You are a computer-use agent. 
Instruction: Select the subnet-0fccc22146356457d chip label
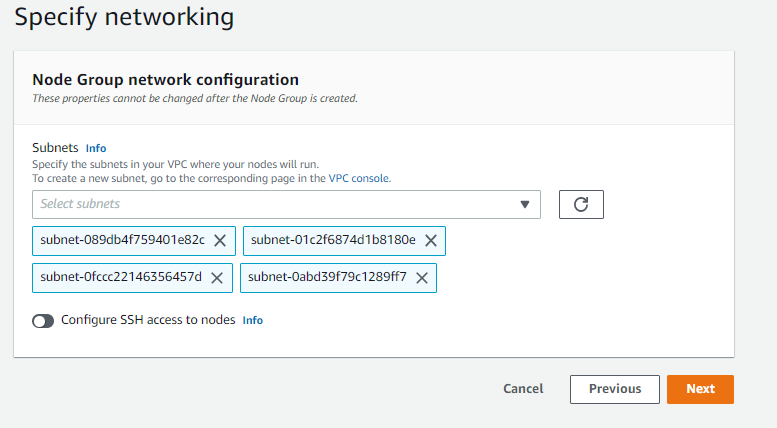pyautogui.click(x=120, y=278)
